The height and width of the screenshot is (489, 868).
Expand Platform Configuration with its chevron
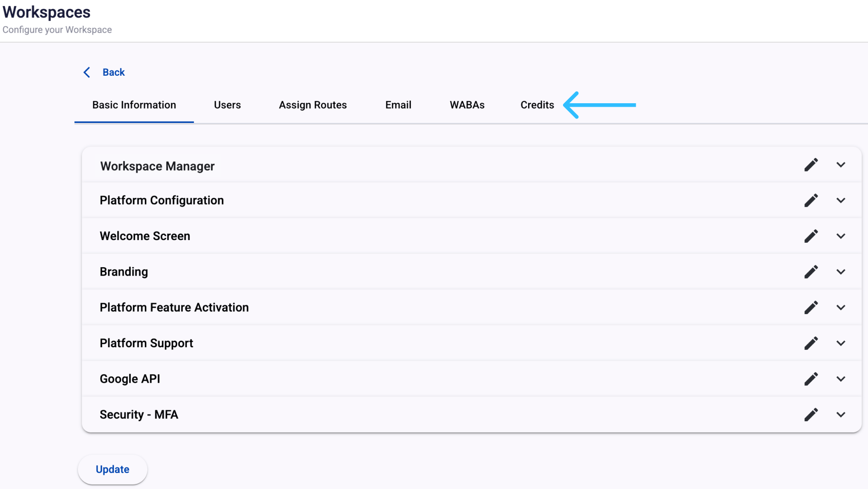click(840, 200)
